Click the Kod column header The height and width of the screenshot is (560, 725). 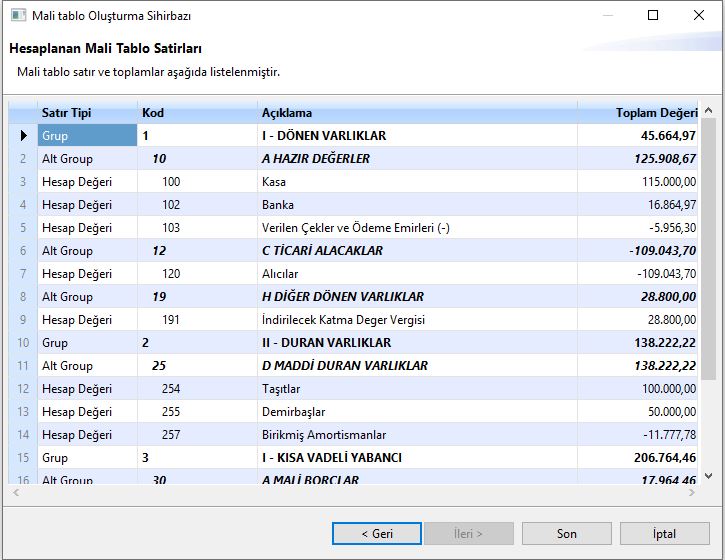(196, 113)
